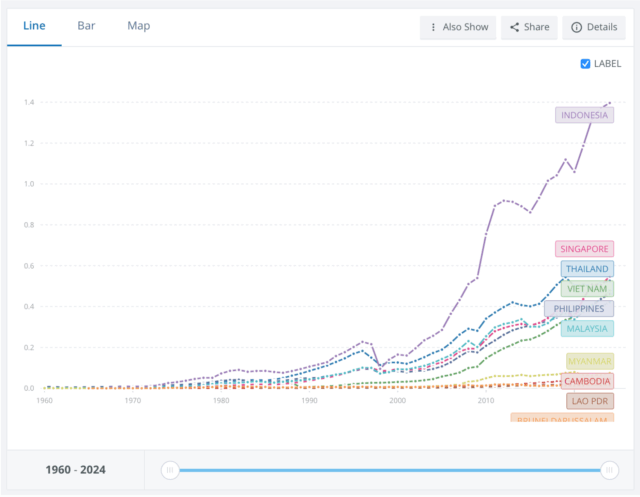Open the Also Show options menu
The width and height of the screenshot is (640, 497).
(x=458, y=27)
